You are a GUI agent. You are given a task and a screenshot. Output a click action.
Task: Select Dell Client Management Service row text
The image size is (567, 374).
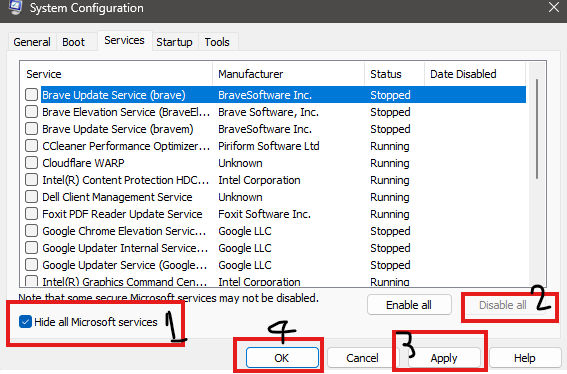tap(117, 197)
